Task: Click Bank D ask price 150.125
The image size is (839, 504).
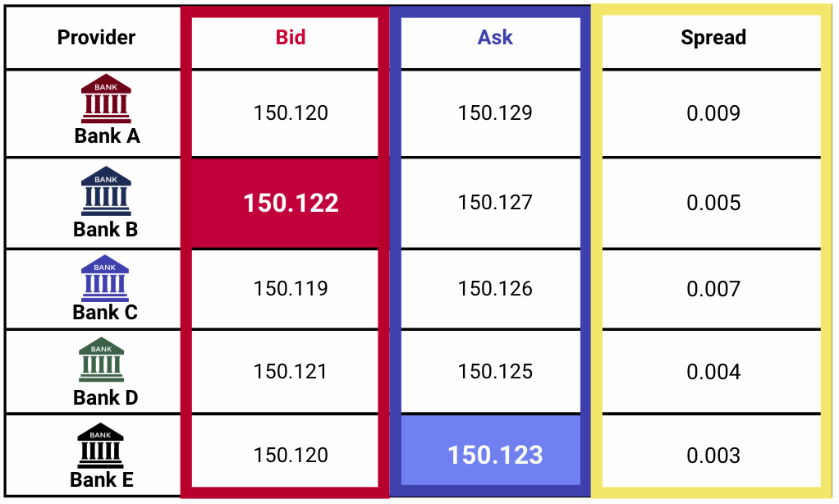Action: tap(495, 372)
